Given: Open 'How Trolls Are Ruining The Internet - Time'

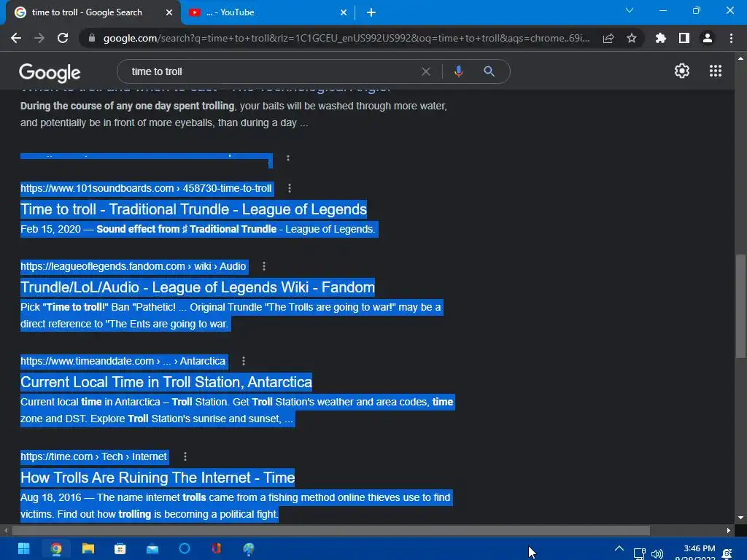Looking at the screenshot, I should (158, 478).
